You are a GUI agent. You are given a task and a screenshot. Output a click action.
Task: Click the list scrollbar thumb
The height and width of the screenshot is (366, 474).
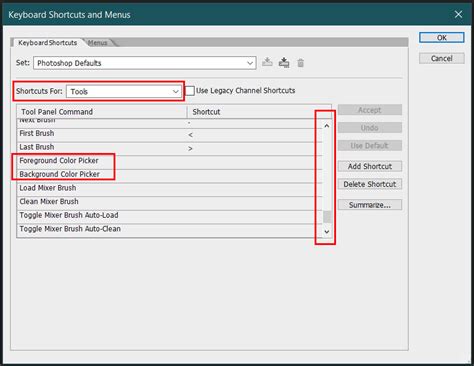327,217
